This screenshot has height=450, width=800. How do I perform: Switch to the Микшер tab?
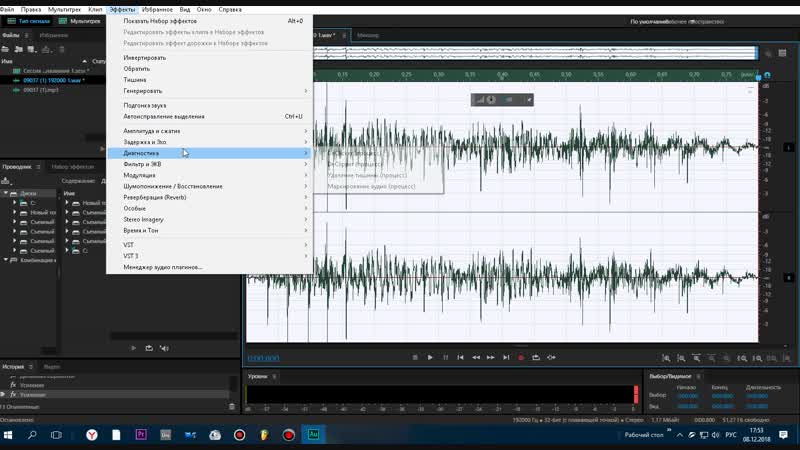[x=368, y=35]
